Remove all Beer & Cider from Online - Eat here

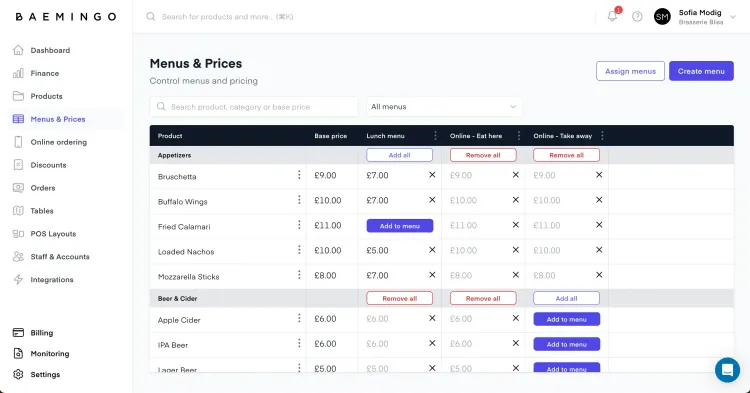(483, 298)
